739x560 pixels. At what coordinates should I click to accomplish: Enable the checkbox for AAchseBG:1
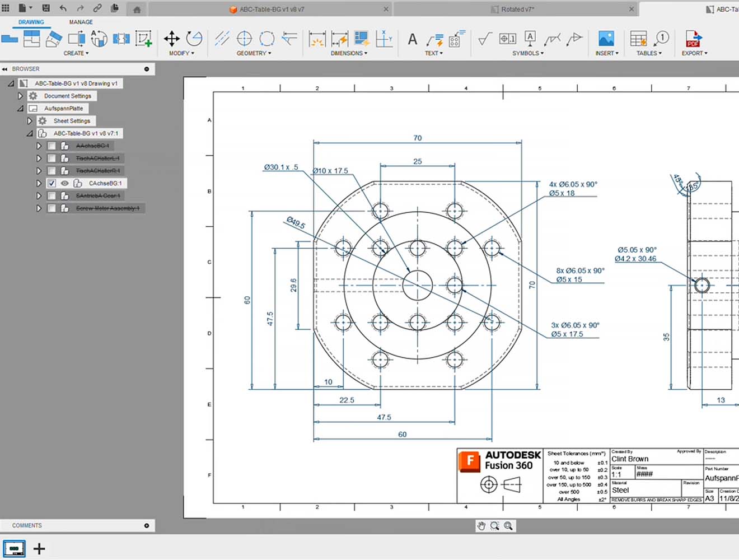tap(52, 146)
